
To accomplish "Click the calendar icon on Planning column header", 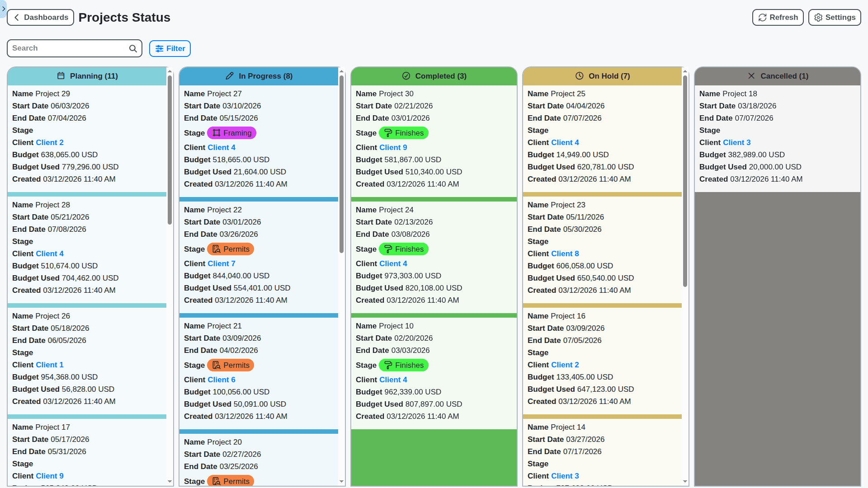I will click(x=61, y=76).
